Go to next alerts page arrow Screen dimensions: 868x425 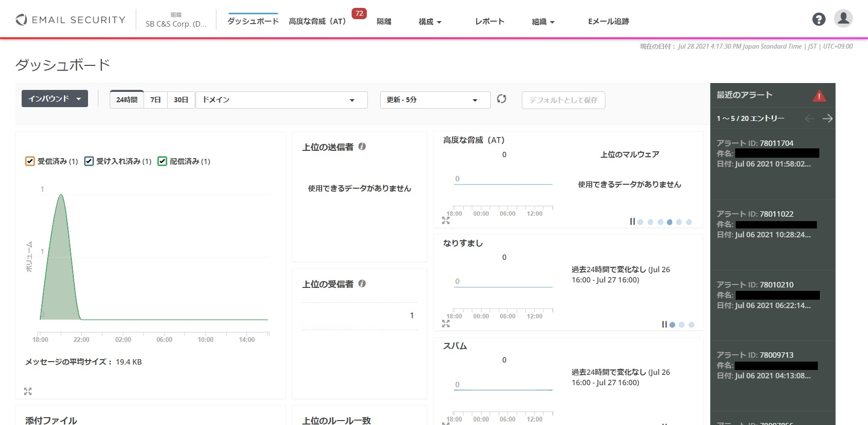(828, 118)
